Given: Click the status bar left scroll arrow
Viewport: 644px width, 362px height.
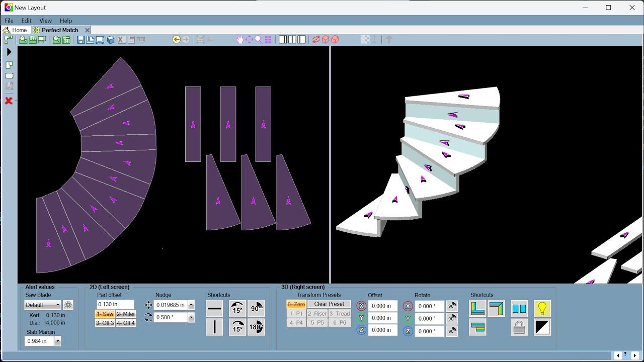Looking at the screenshot, I should [x=618, y=356].
